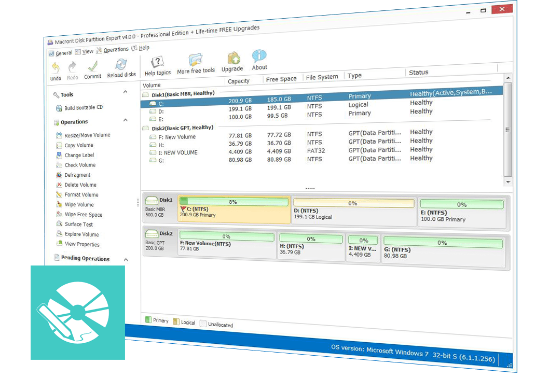Select the I: NEW V... partition block
This screenshot has height=392, width=549.
363,249
